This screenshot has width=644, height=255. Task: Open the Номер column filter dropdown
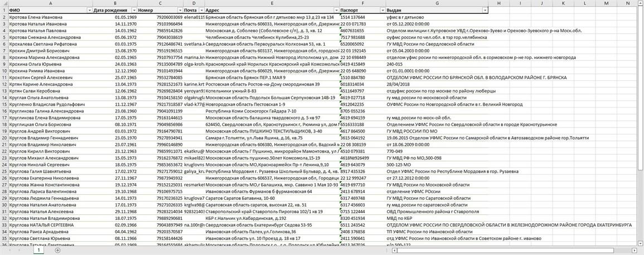[x=180, y=10]
